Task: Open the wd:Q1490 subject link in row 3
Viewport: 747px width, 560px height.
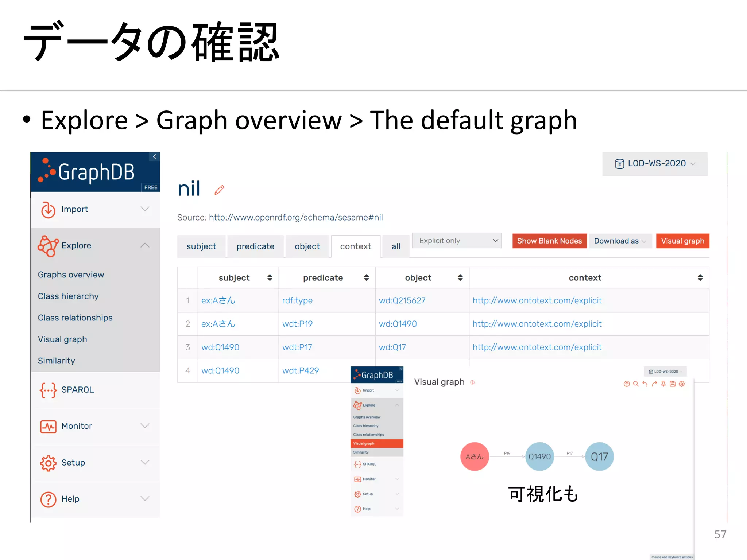Action: (220, 347)
